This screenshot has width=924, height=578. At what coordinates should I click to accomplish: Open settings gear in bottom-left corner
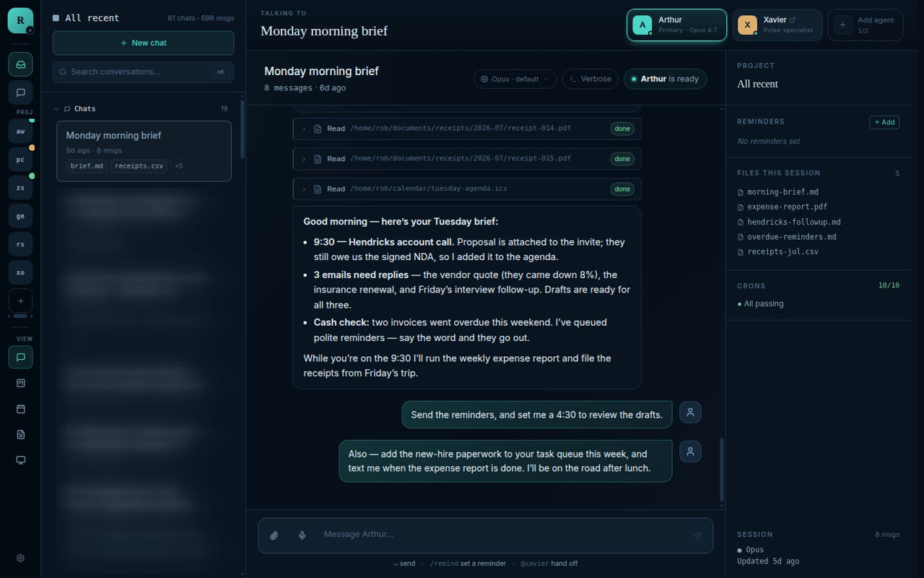point(20,558)
